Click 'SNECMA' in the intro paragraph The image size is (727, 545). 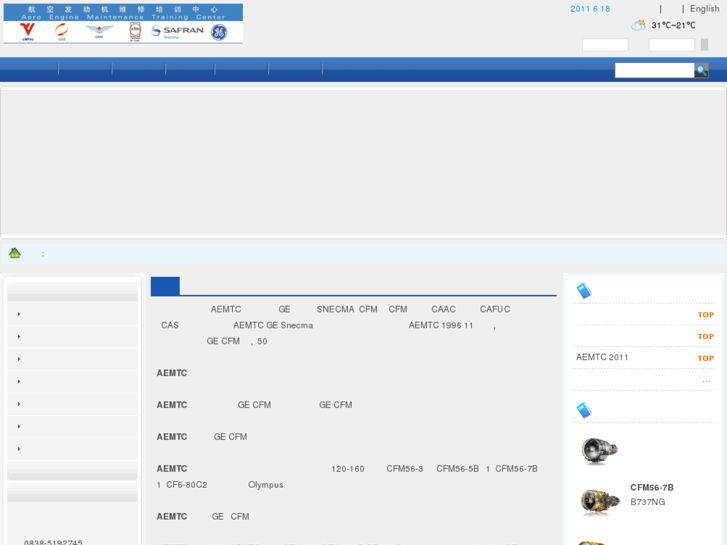[335, 309]
